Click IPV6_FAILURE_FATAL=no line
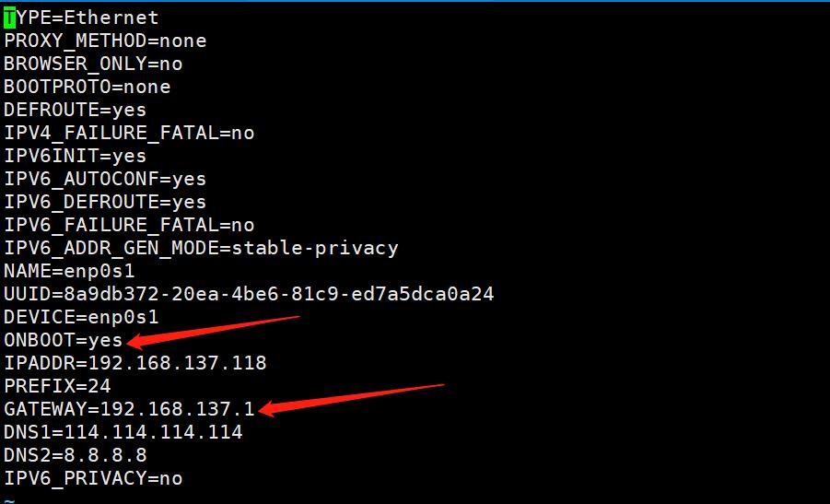 pos(129,225)
